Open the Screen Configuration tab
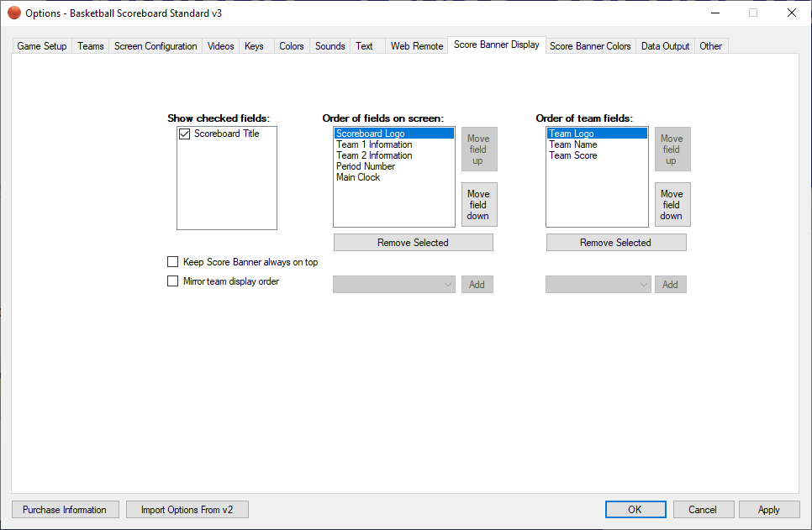 click(156, 46)
